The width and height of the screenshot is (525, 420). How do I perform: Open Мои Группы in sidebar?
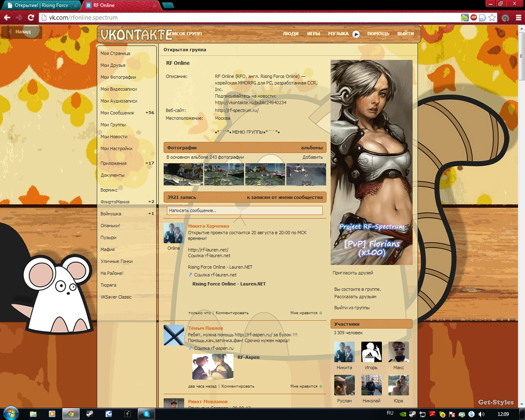113,125
